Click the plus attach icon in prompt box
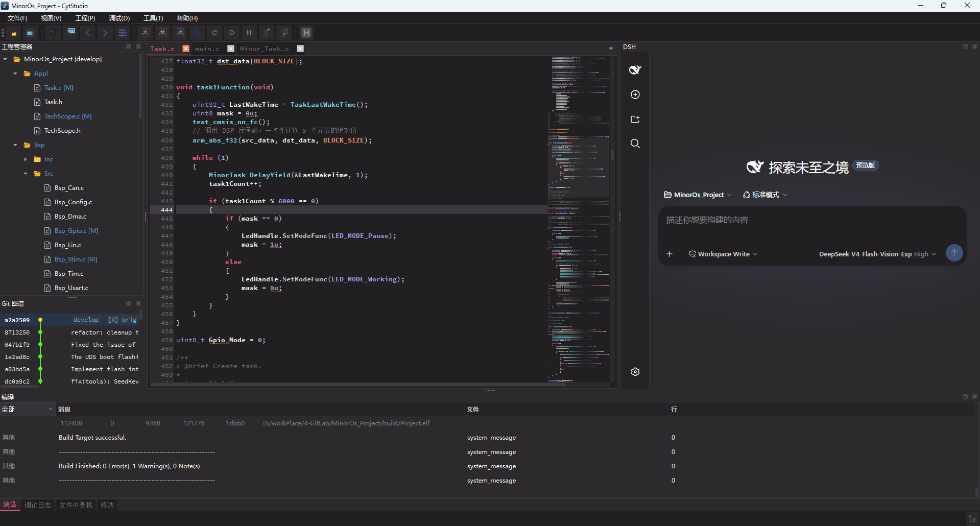This screenshot has height=526, width=980. (670, 254)
